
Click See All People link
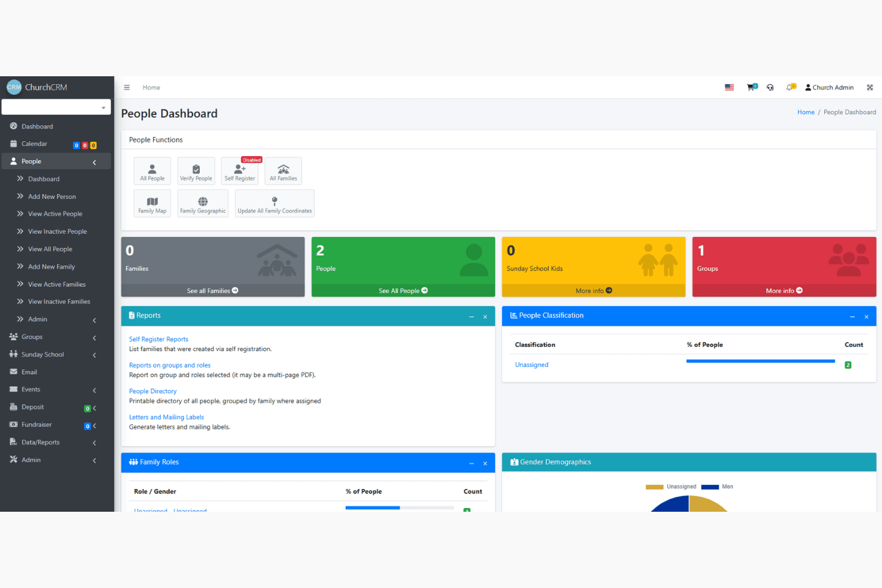(403, 291)
